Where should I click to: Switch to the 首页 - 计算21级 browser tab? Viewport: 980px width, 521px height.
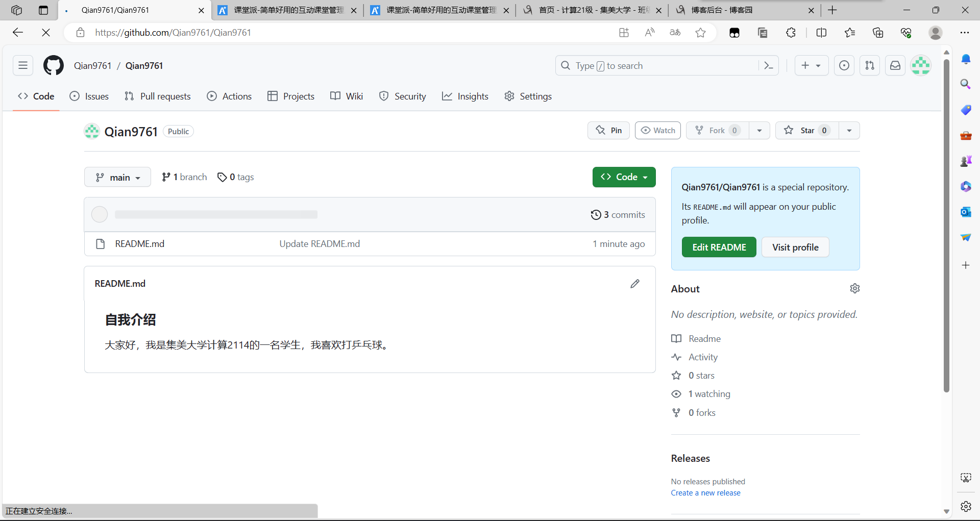point(593,10)
